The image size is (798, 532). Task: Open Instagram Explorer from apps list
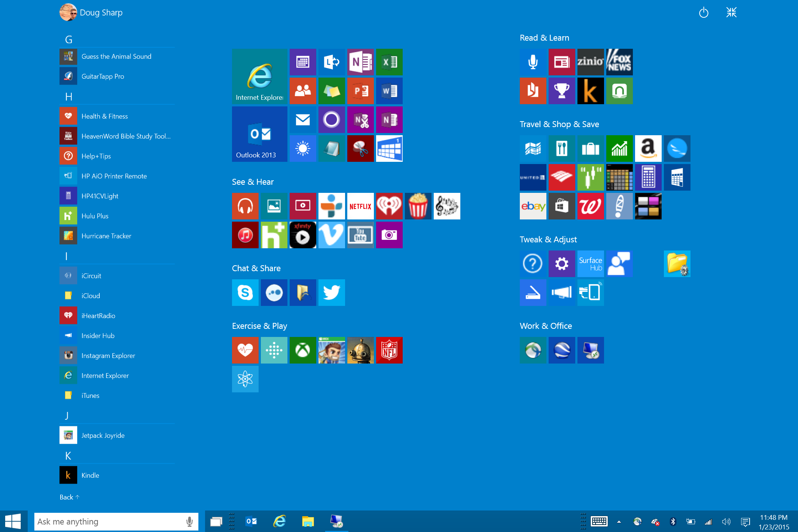117,356
